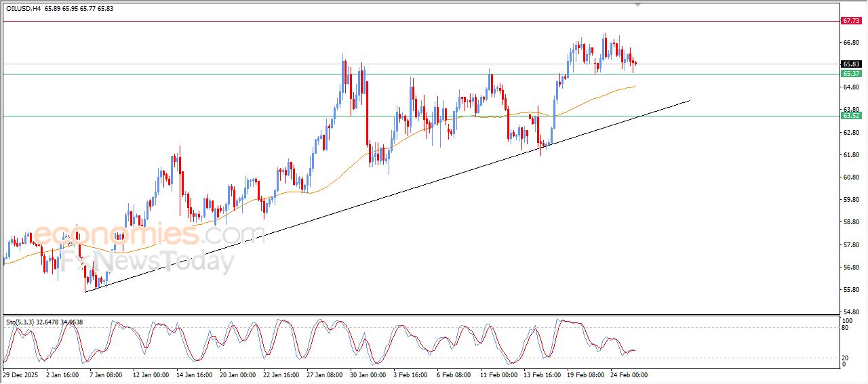
Task: Click the stochastic 80 level label
Action: click(x=846, y=328)
